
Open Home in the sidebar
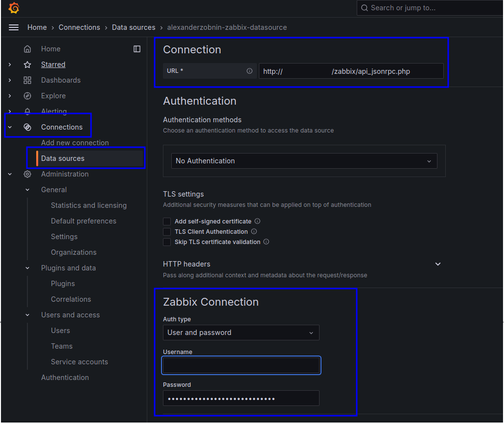[x=51, y=49]
